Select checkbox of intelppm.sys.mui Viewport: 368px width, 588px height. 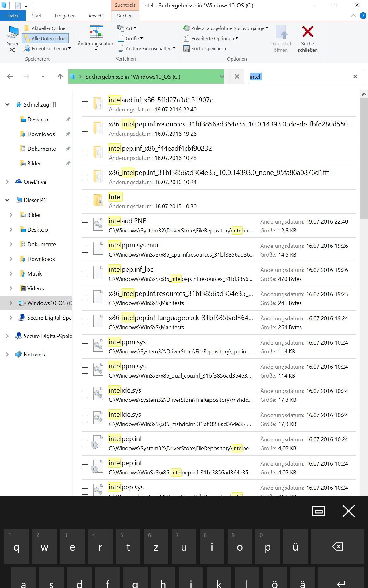pyautogui.click(x=85, y=250)
